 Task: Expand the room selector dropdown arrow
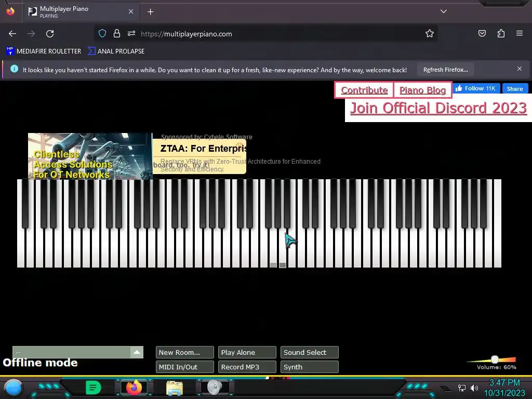137,352
